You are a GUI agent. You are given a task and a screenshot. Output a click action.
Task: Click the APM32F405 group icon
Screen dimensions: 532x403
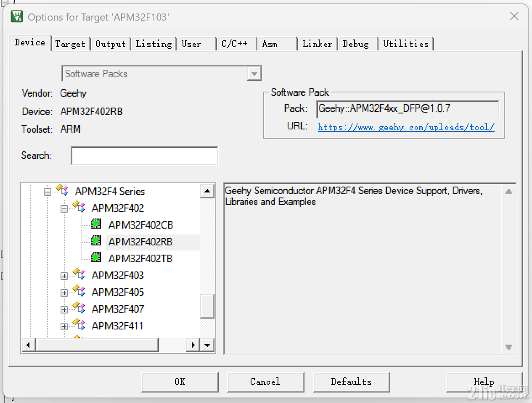click(79, 291)
